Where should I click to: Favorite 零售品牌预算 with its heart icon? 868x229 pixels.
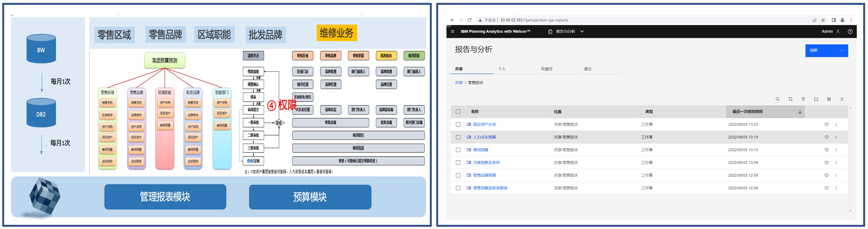click(x=827, y=175)
